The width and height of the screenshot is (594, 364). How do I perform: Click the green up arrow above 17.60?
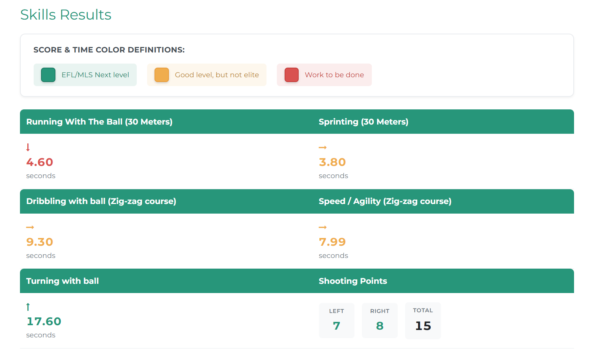(x=28, y=307)
